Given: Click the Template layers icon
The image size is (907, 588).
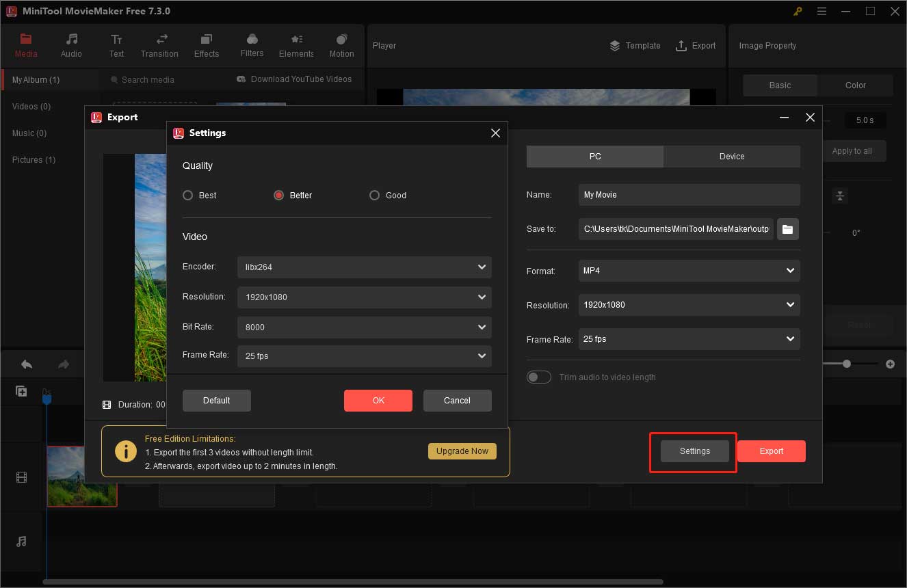Looking at the screenshot, I should [615, 46].
